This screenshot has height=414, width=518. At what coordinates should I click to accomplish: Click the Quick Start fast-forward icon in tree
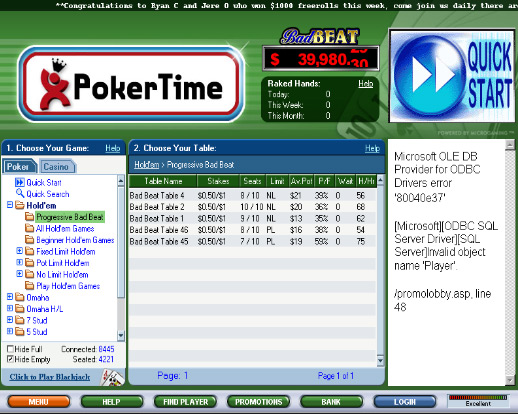click(20, 182)
